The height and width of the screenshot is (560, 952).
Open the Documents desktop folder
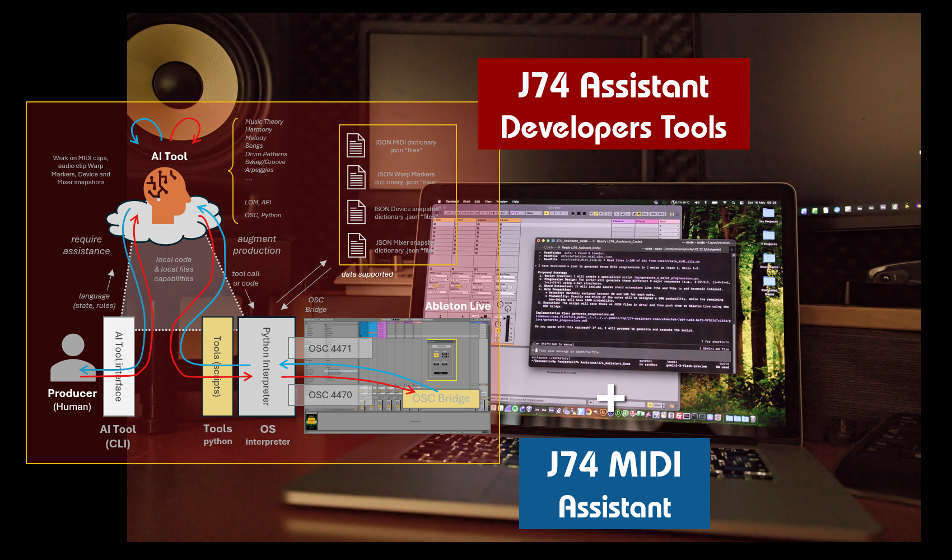coord(769,259)
